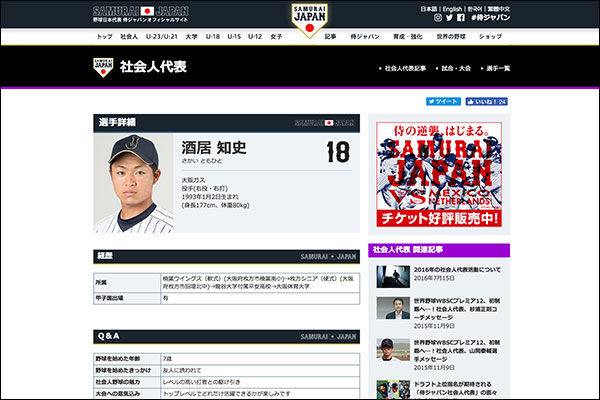
Task: Switch language to 한국어
Action: coord(478,7)
